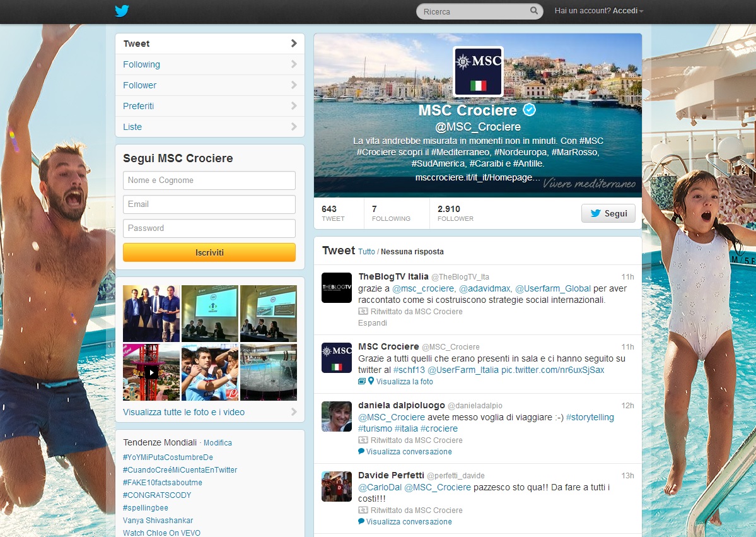Click the search magnifier icon

533,11
